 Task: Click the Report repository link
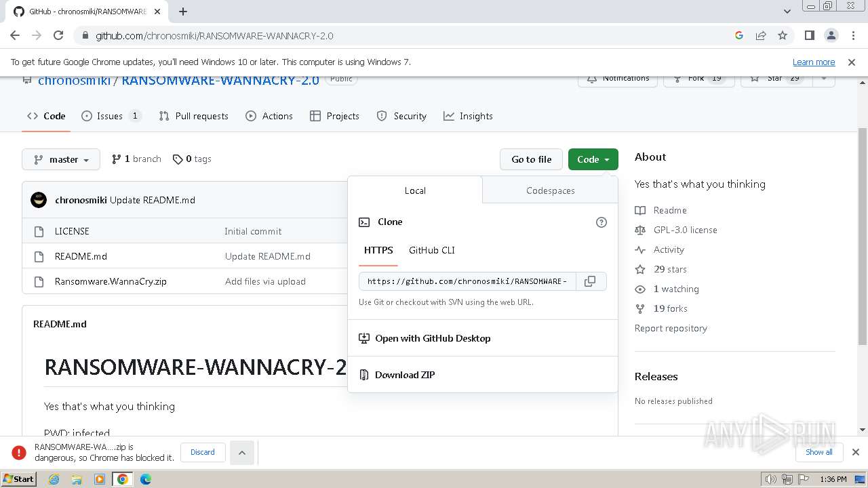click(x=671, y=328)
